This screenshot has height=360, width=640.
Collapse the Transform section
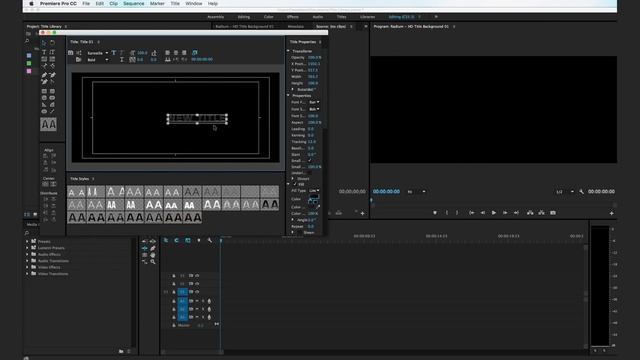pyautogui.click(x=289, y=51)
